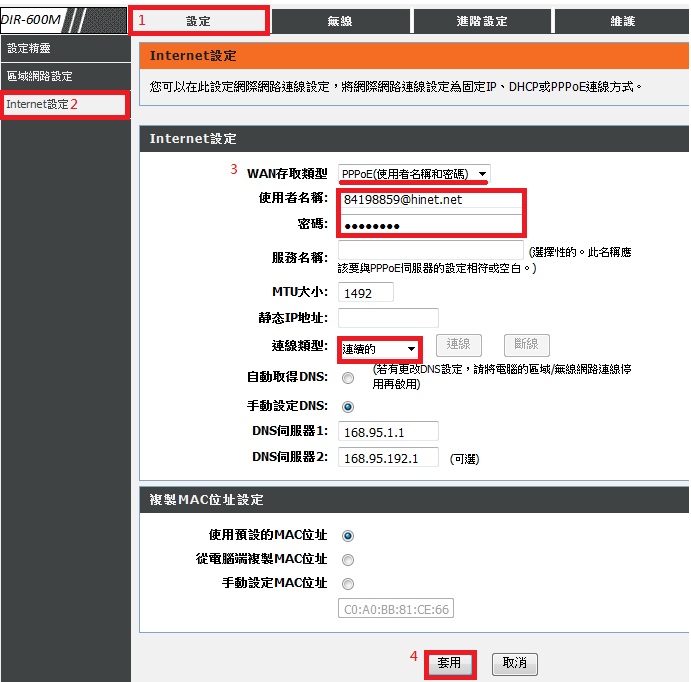Choose 從電腦端複製MAC位址 radio option
The height and width of the screenshot is (682, 691).
348,559
